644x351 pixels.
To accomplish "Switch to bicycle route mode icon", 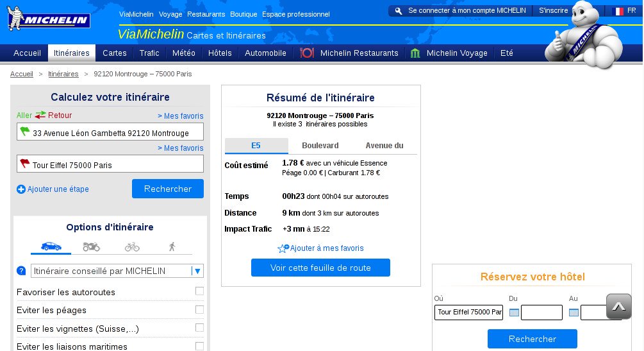I will (x=132, y=246).
